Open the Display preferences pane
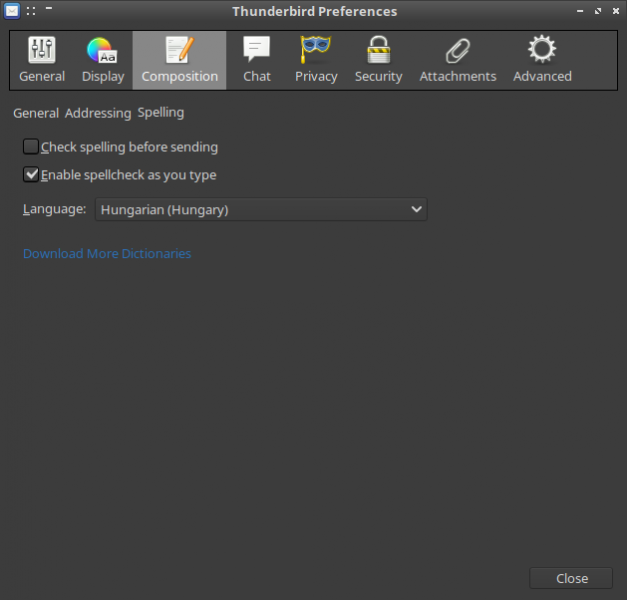The height and width of the screenshot is (600, 627). (103, 60)
